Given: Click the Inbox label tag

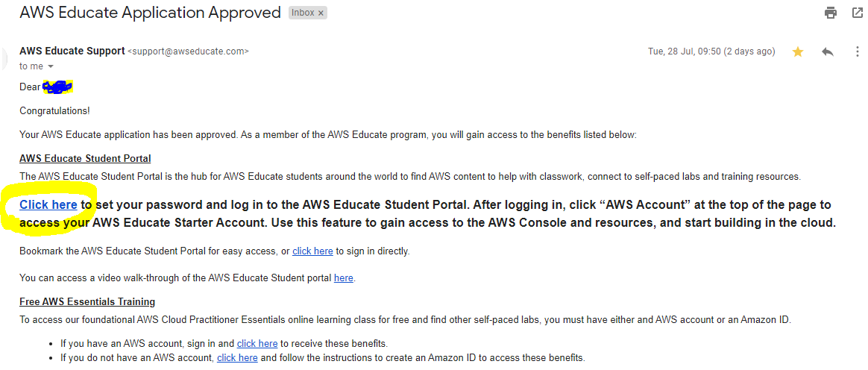Looking at the screenshot, I should click(303, 13).
